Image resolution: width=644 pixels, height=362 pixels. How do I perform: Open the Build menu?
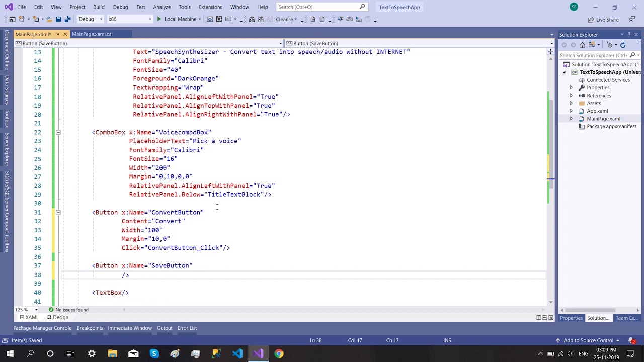click(x=99, y=7)
